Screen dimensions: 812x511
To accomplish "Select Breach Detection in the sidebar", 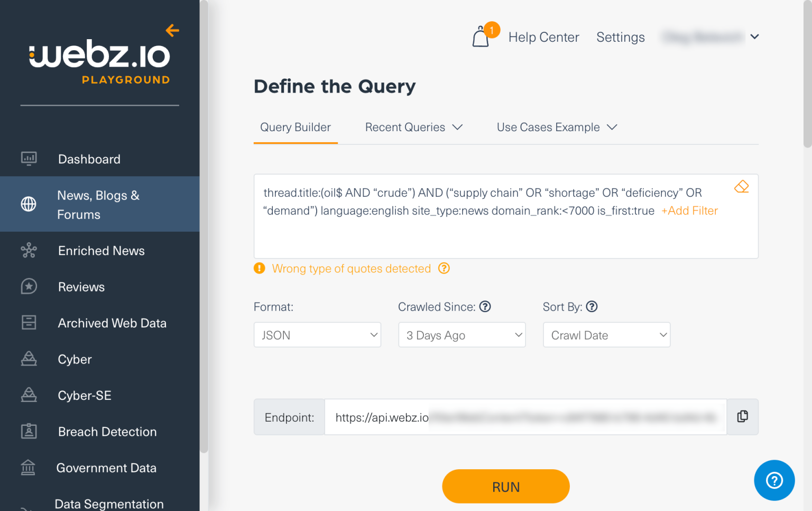I will pyautogui.click(x=107, y=432).
